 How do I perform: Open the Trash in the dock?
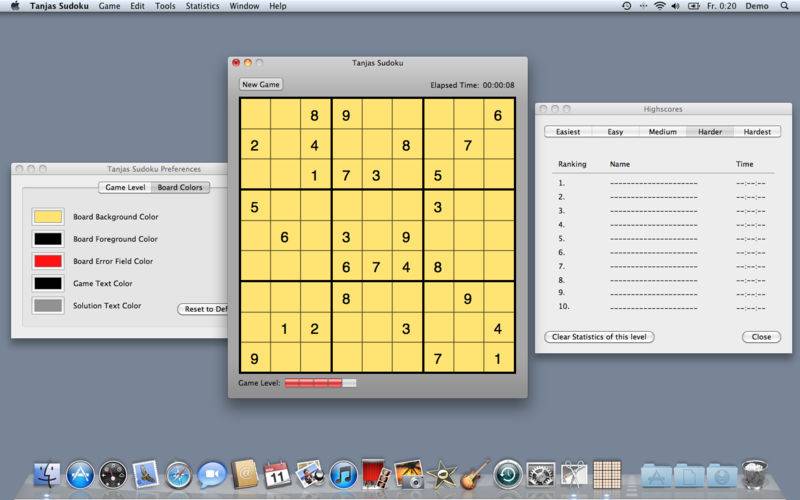click(755, 474)
